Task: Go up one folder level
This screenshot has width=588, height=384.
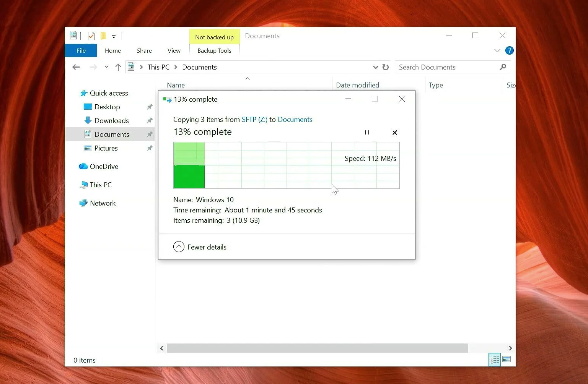Action: (118, 67)
